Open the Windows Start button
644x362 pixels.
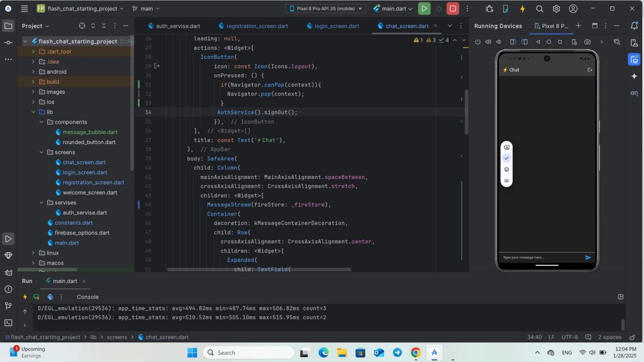(x=192, y=353)
